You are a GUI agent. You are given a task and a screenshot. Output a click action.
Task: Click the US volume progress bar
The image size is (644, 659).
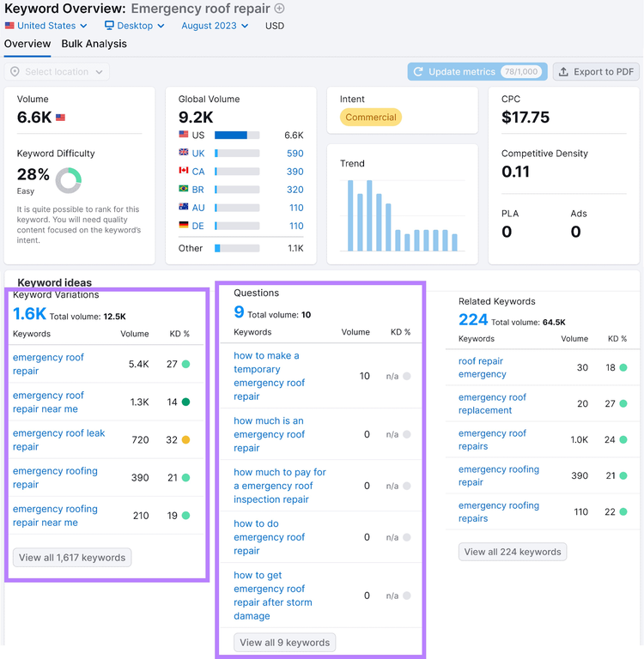[x=237, y=136]
